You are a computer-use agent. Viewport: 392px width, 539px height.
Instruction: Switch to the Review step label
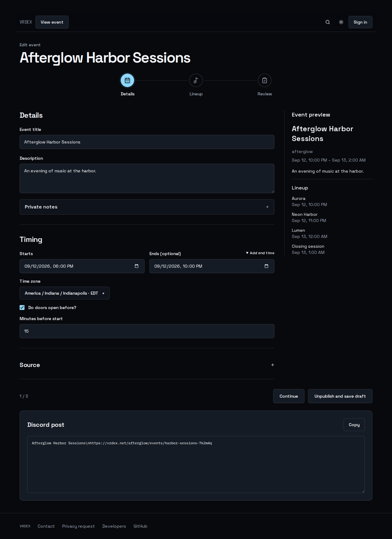pyautogui.click(x=265, y=94)
